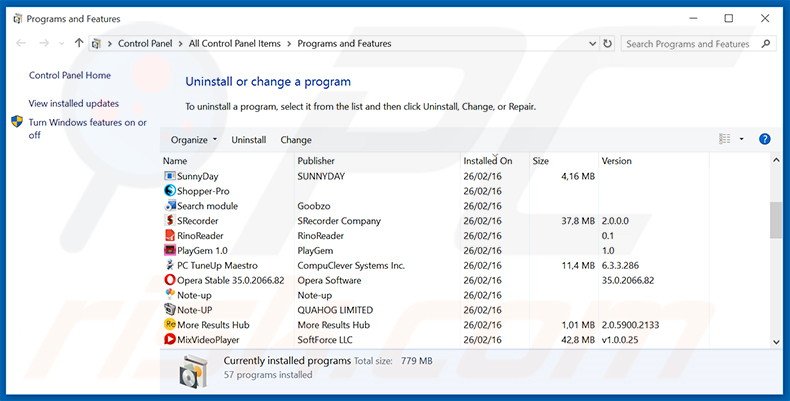The image size is (790, 401).
Task: Click the Uninstall toolbar button
Action: [x=248, y=140]
